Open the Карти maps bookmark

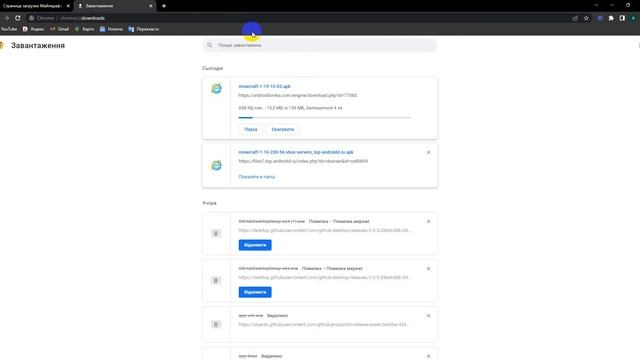(x=84, y=29)
